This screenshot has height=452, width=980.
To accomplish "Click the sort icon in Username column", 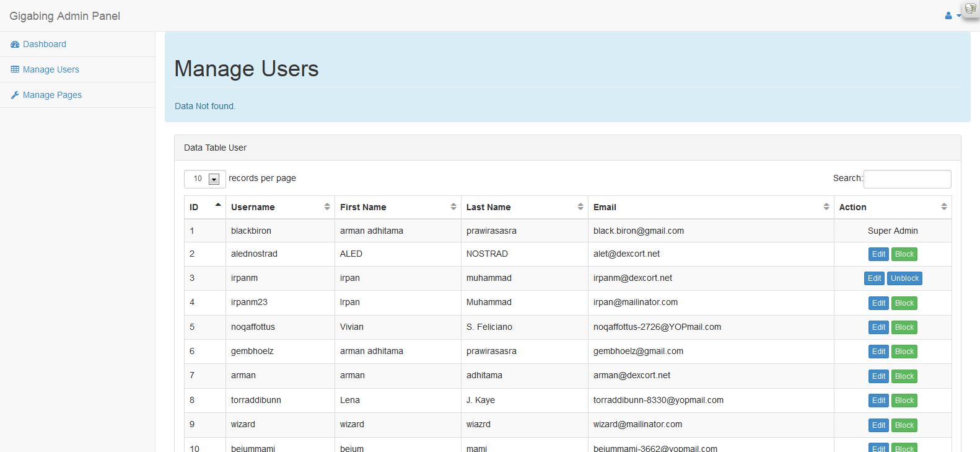I will [327, 207].
